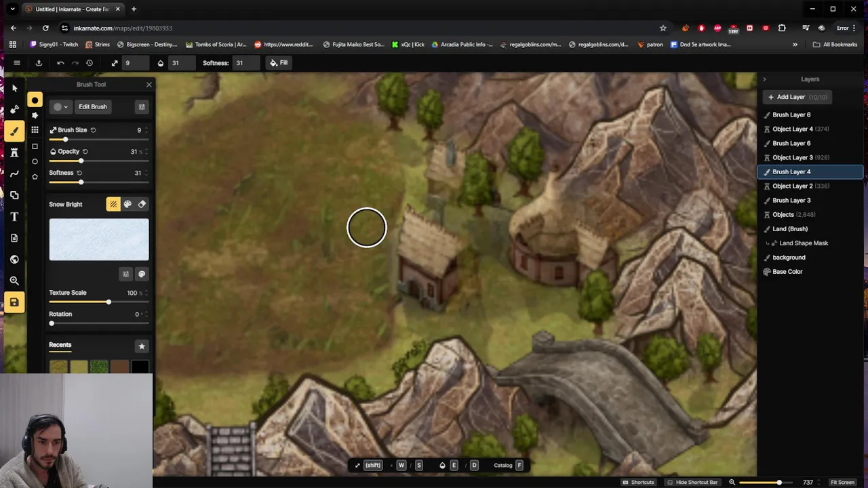Toggle color palette paint mode
The image size is (868, 488).
[x=127, y=204]
